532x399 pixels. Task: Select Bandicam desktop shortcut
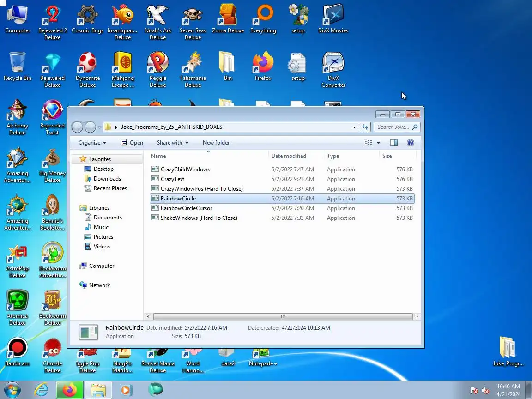pos(17,351)
